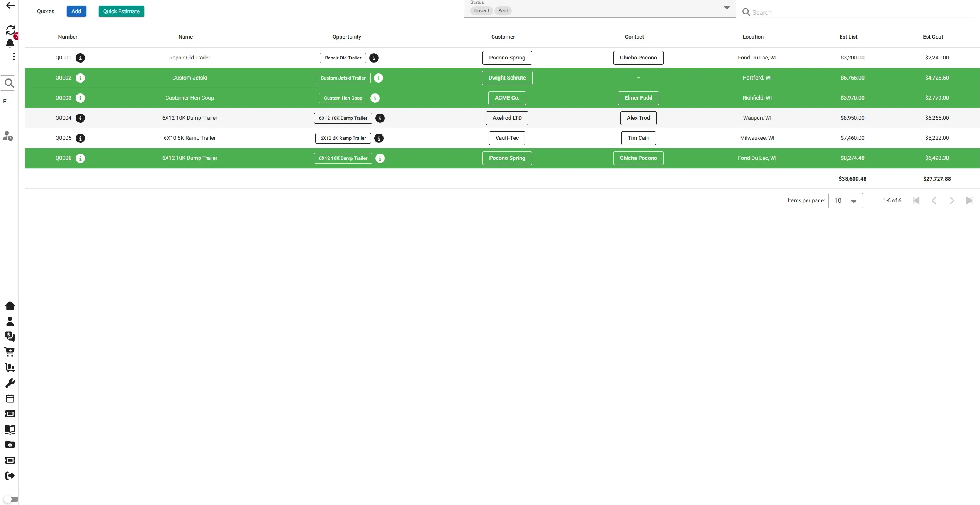Click the $4,728.50 Est Cost value
The image size is (980, 505).
coord(937,78)
